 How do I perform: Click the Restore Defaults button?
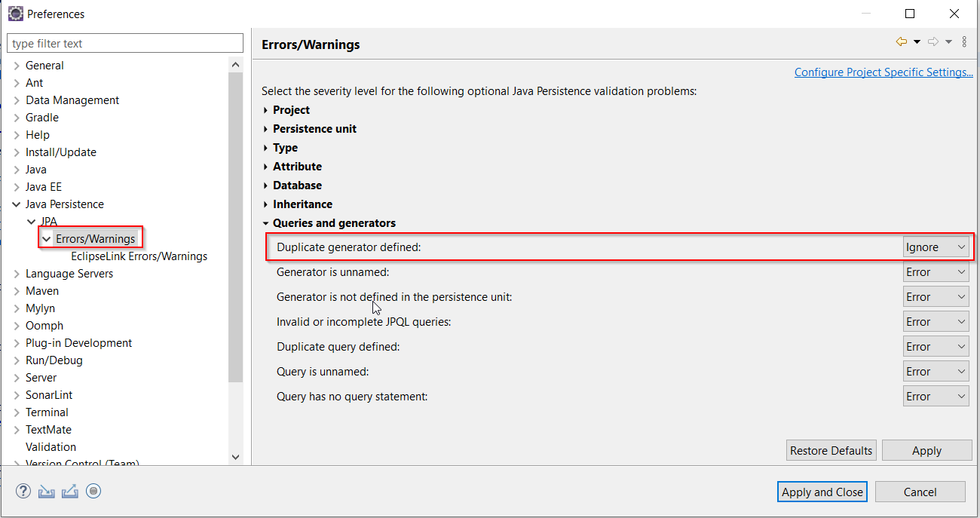pos(831,450)
